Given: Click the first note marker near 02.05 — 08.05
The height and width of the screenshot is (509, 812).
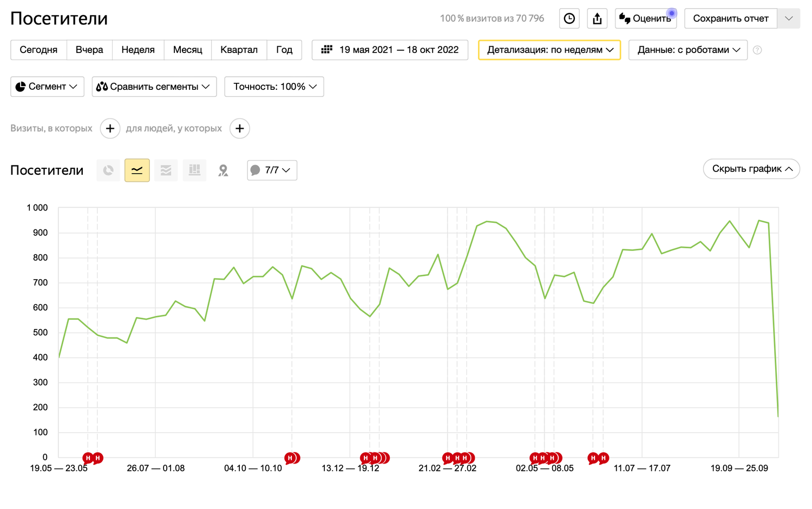Looking at the screenshot, I should point(535,458).
